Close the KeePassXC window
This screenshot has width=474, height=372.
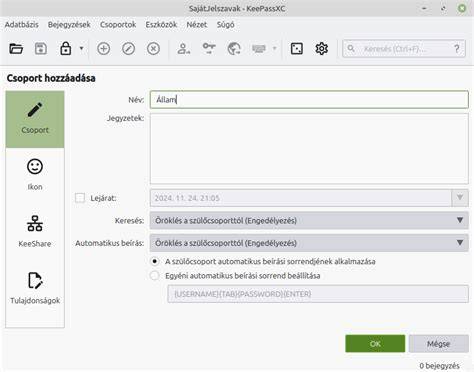(462, 8)
